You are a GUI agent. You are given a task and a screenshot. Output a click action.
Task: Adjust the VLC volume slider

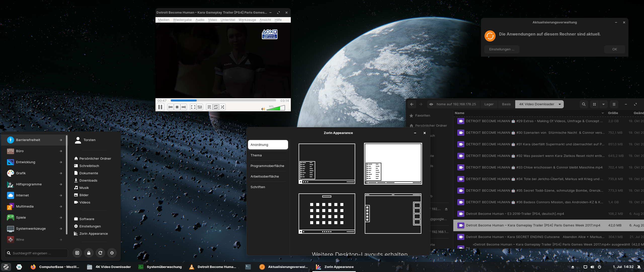pyautogui.click(x=276, y=108)
